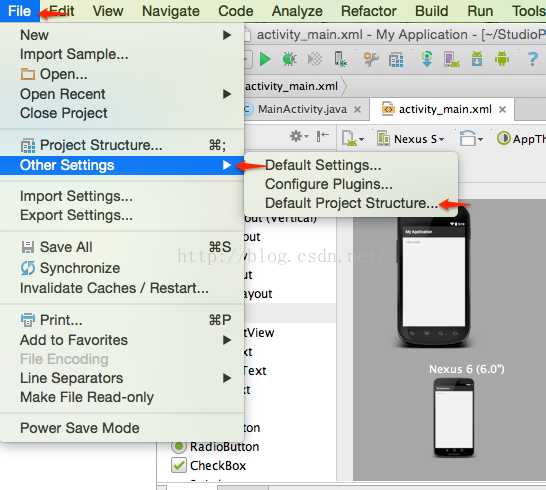This screenshot has height=490, width=546.
Task: Click the blue Help question mark
Action: (532, 59)
